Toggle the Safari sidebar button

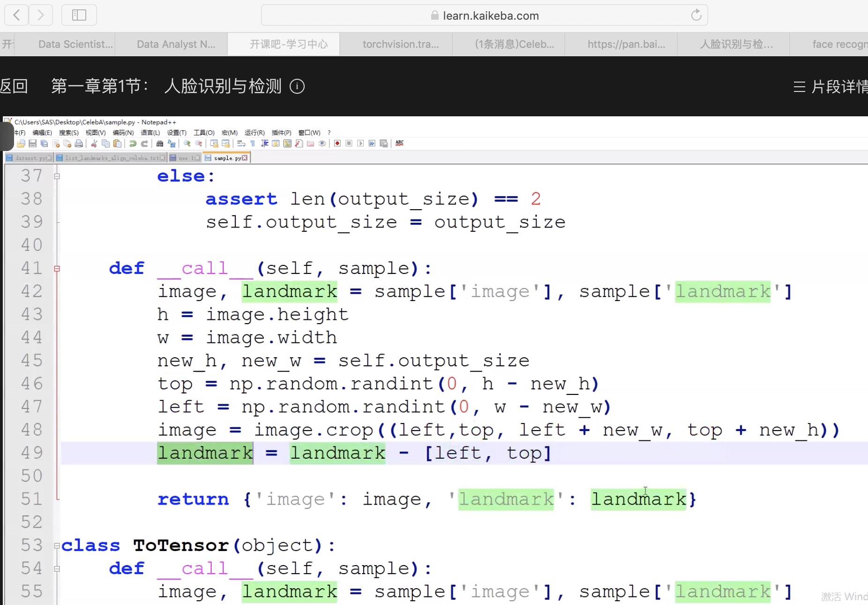coord(79,15)
